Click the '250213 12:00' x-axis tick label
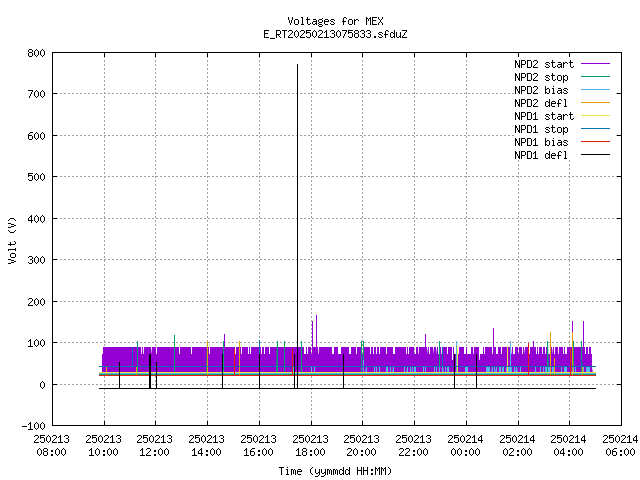640x480 pixels. (155, 446)
